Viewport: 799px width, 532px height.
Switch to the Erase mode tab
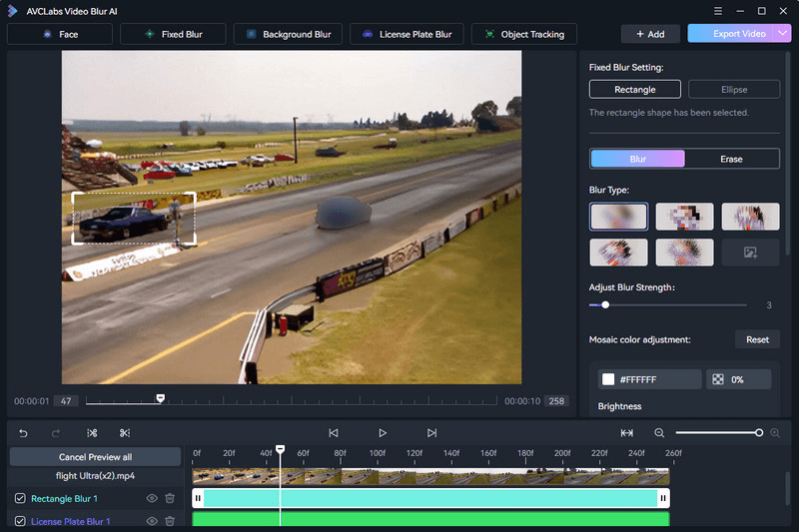click(731, 159)
